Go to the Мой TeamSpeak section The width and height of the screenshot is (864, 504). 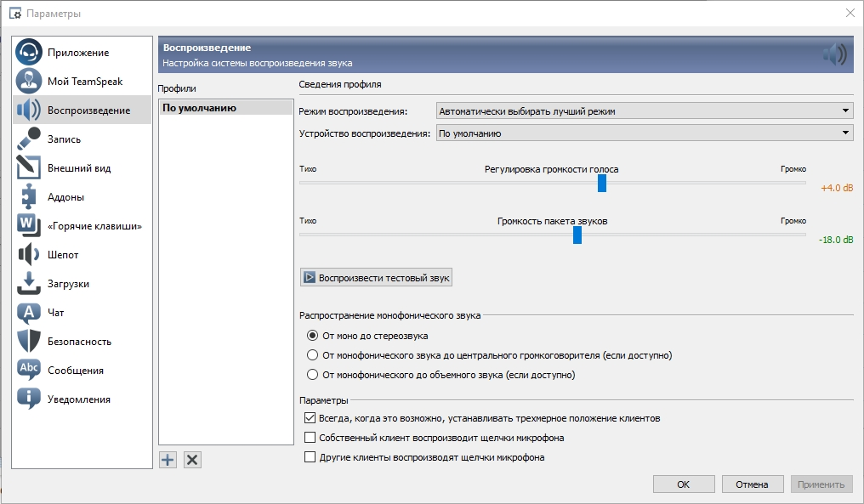(x=85, y=82)
